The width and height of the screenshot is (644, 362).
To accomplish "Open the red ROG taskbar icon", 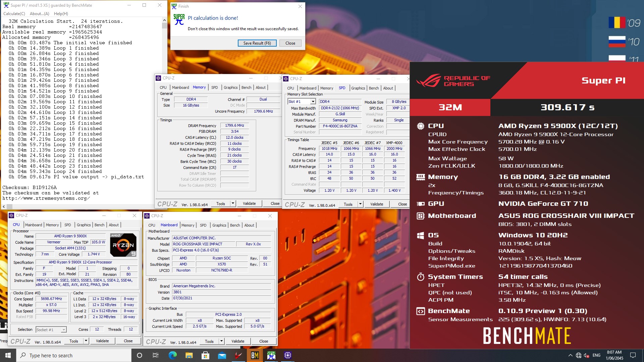I will [238, 355].
